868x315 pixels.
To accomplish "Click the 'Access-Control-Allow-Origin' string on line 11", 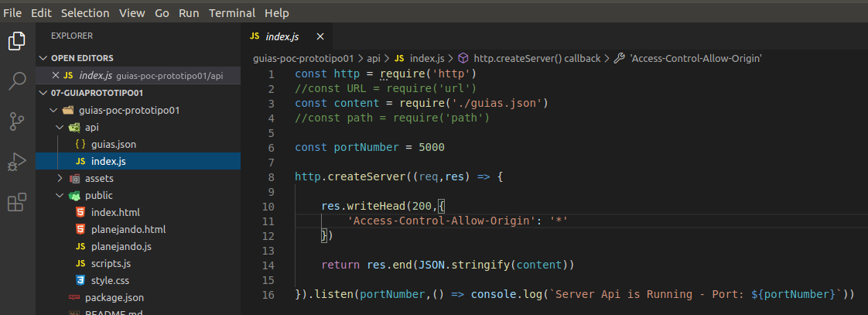I will (442, 221).
